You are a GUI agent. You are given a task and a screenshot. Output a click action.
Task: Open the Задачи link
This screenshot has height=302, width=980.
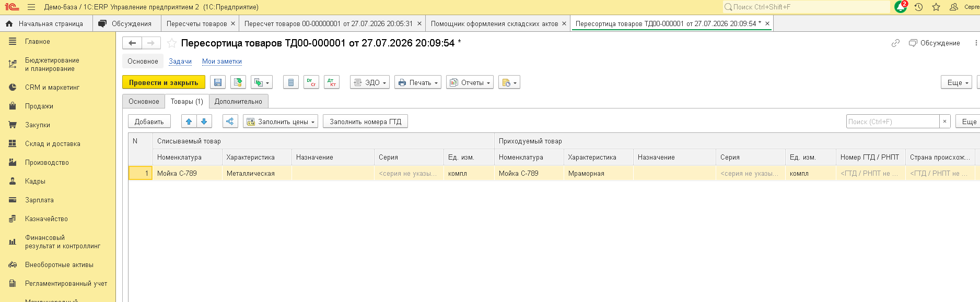pyautogui.click(x=180, y=62)
